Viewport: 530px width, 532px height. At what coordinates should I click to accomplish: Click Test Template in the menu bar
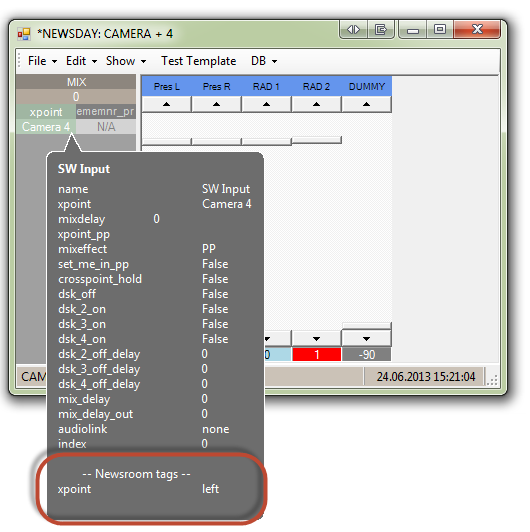point(198,61)
